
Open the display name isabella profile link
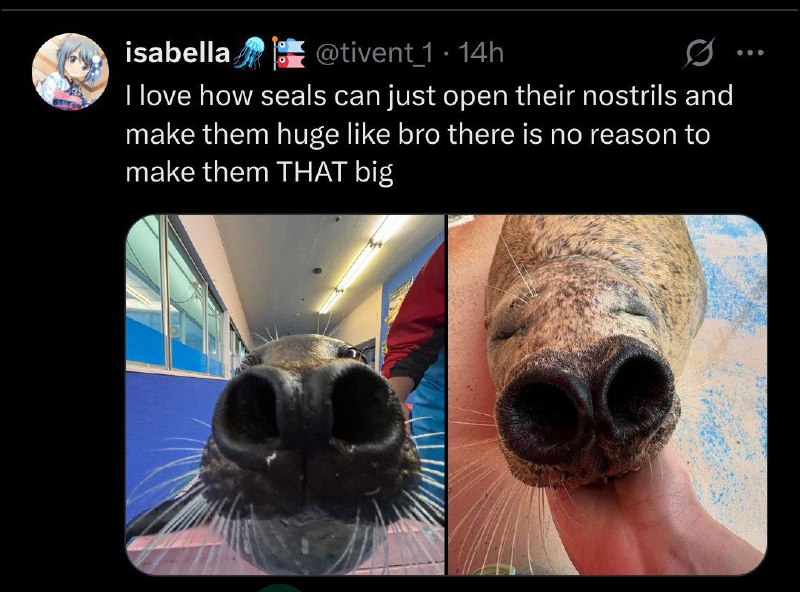178,52
